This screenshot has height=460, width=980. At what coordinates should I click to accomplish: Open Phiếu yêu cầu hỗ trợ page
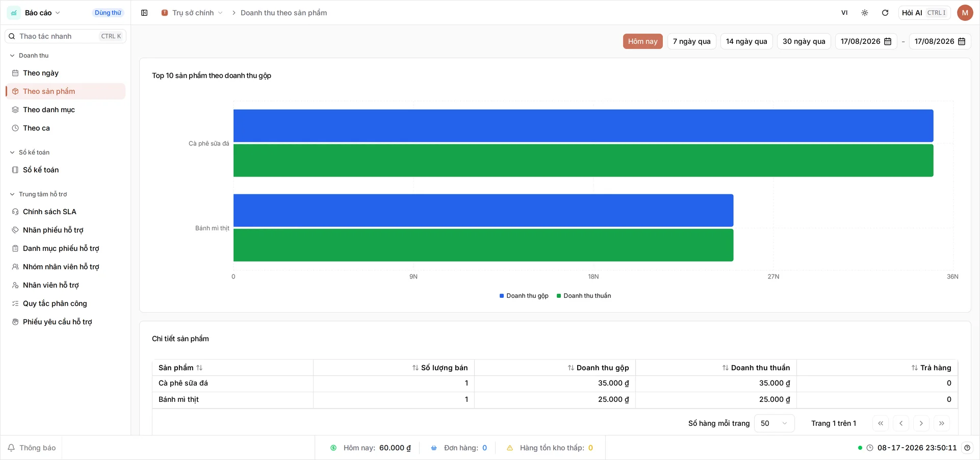click(x=65, y=322)
